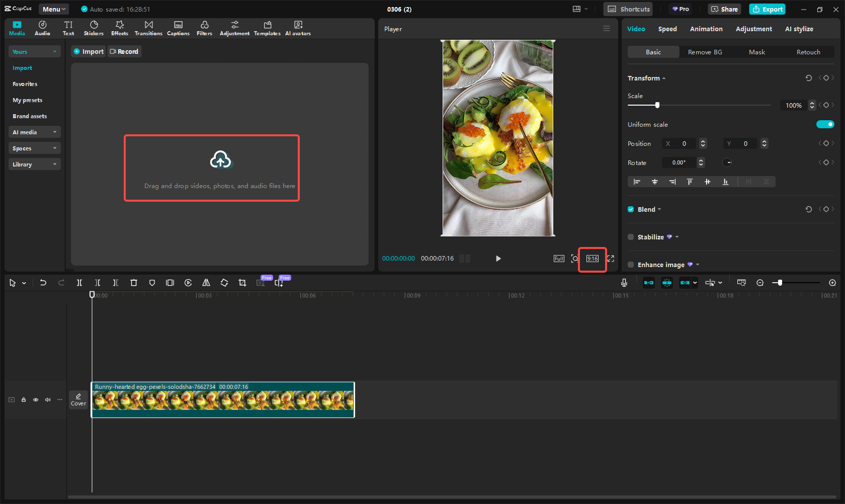This screenshot has width=845, height=504.
Task: Click the microphone voiceover icon
Action: coord(624,283)
